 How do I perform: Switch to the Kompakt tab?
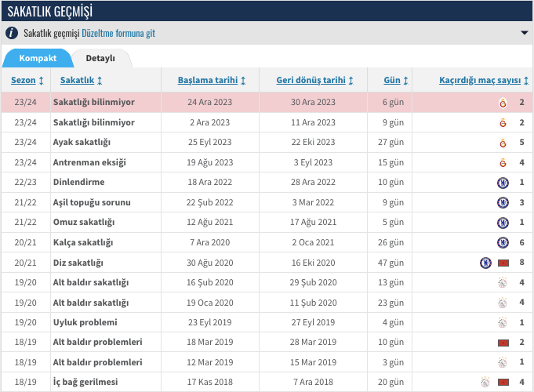(x=38, y=58)
